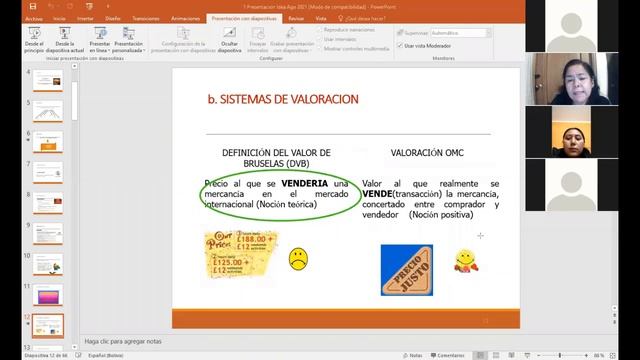Select slide 11 thumbnail
Viewport: 640px width, 360px height.
48,295
